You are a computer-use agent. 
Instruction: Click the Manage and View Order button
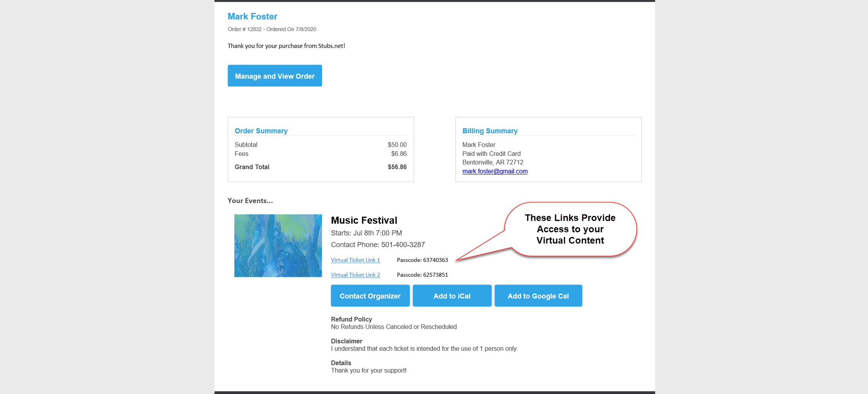(x=275, y=76)
